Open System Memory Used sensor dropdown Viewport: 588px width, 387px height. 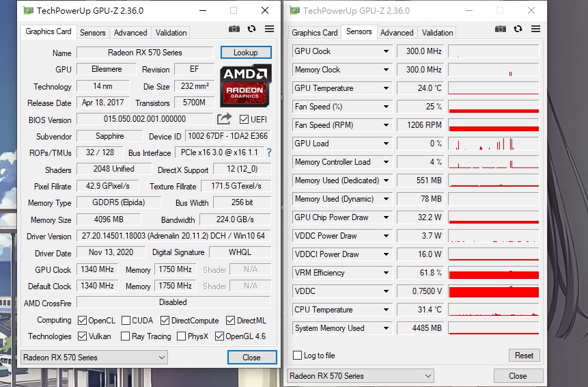[386, 328]
